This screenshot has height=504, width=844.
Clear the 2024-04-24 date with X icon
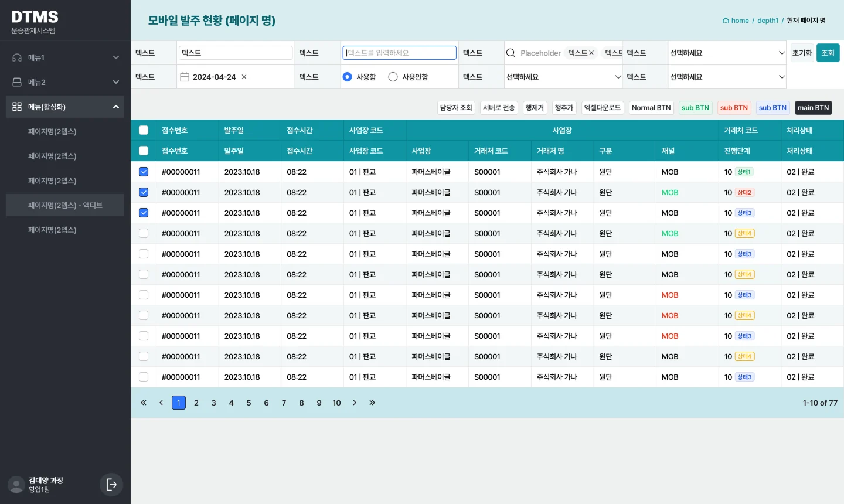click(x=244, y=77)
